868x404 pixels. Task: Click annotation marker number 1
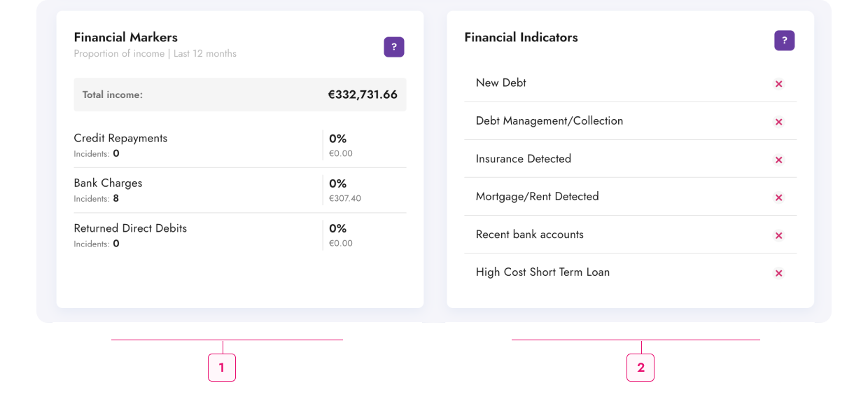(x=222, y=368)
